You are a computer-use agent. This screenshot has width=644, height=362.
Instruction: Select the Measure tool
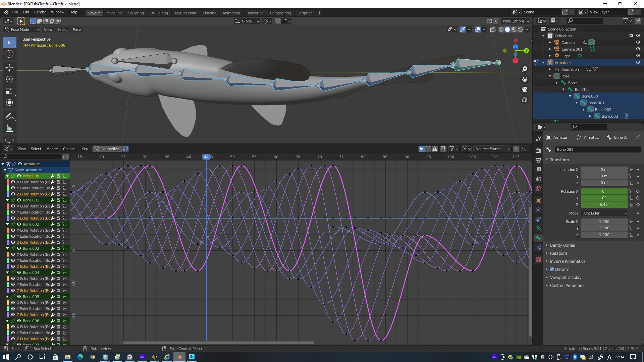[9, 128]
